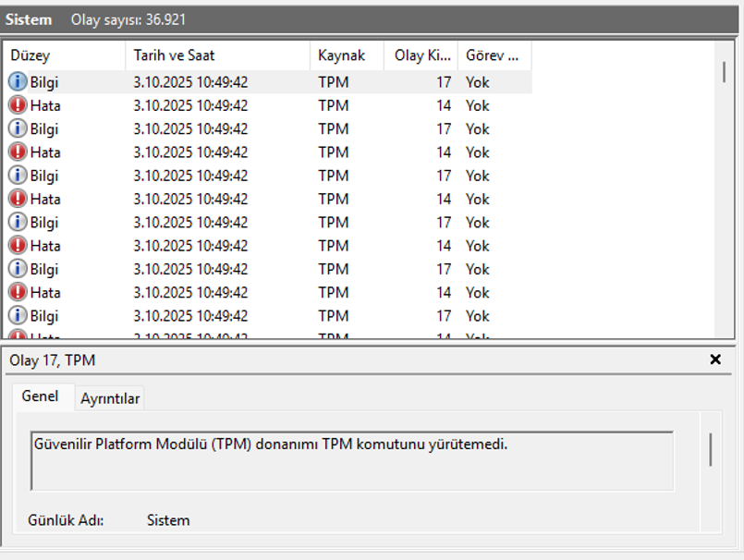Click the Yok cell in the highlighted row
The height and width of the screenshot is (560, 744).
[x=477, y=82]
